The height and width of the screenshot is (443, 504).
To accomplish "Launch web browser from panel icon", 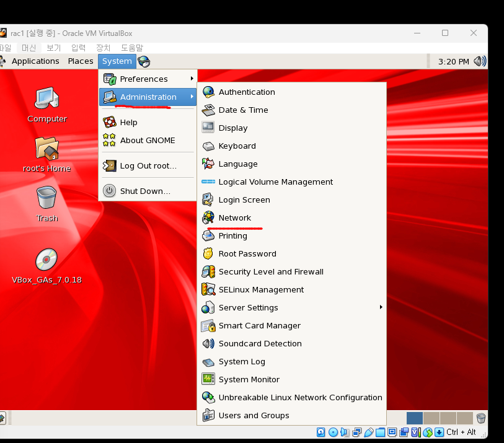I will [144, 61].
